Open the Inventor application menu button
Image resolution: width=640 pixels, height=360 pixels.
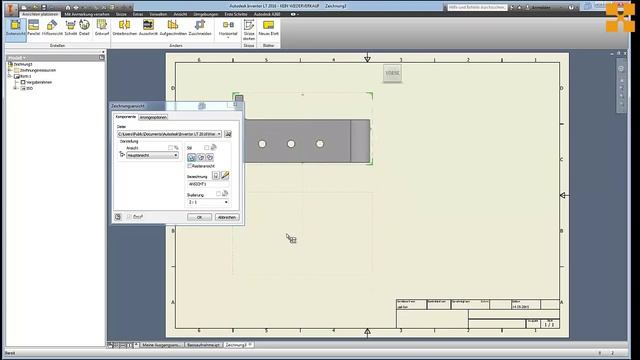(x=11, y=9)
